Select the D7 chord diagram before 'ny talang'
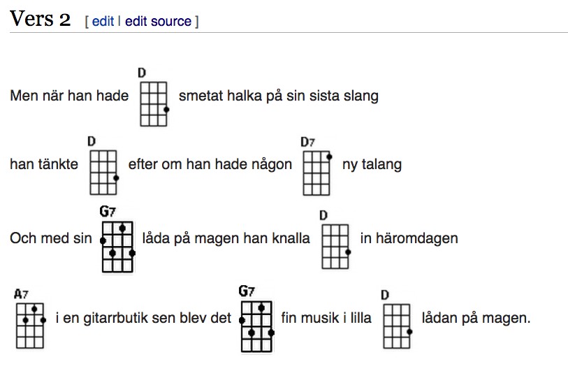 click(316, 166)
